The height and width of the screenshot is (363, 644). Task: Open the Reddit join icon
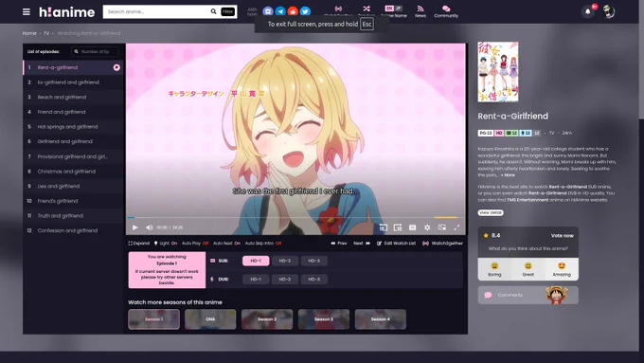[x=293, y=11]
